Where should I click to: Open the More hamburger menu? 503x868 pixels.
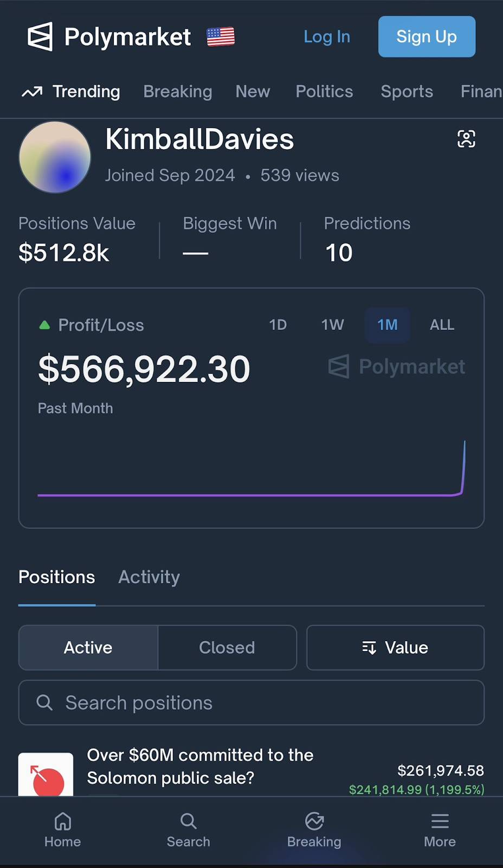(x=440, y=822)
